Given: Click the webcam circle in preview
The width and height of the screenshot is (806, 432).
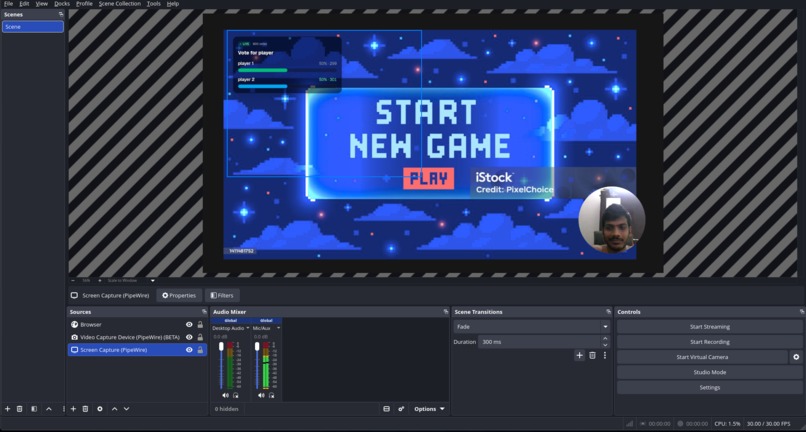Looking at the screenshot, I should click(612, 220).
